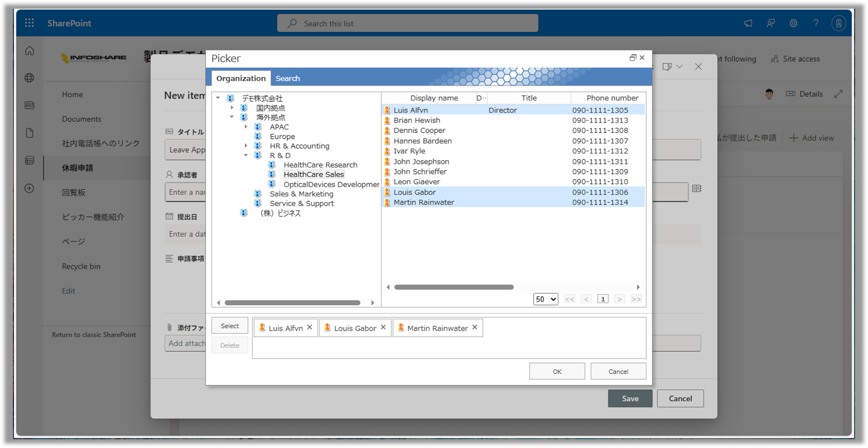Open the page size dropdown showing 50
Viewport: 868px width, 448px height.
[546, 299]
